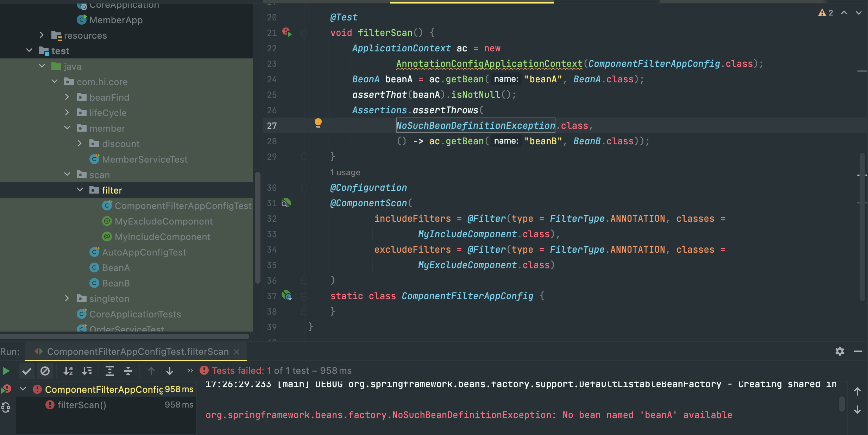
Task: Open Run panel settings gear
Action: [840, 351]
